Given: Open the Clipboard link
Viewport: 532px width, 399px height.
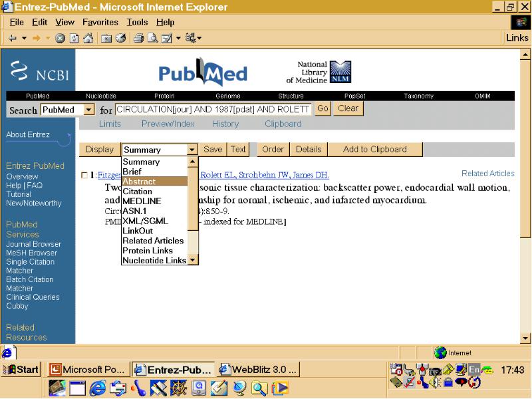Looking at the screenshot, I should 283,124.
